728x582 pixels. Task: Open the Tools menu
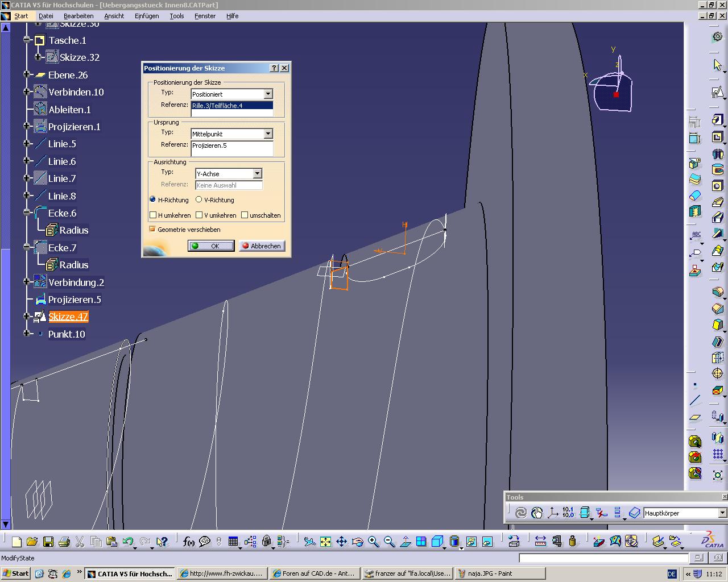point(177,16)
